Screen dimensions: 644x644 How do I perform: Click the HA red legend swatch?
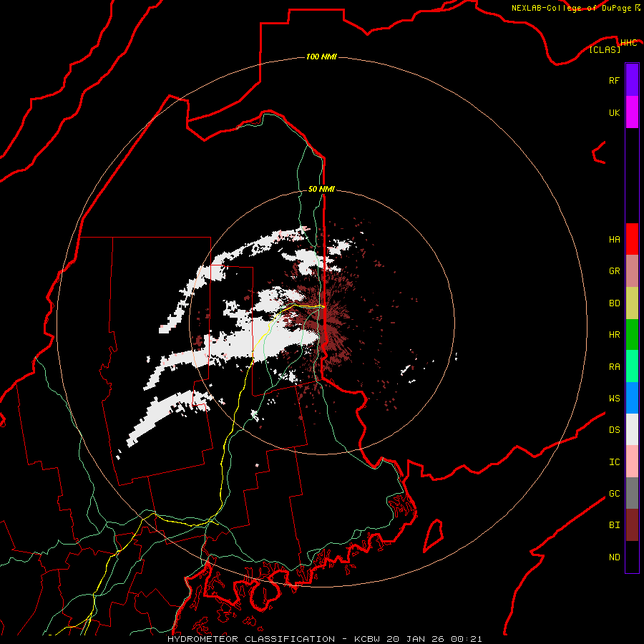(632, 239)
